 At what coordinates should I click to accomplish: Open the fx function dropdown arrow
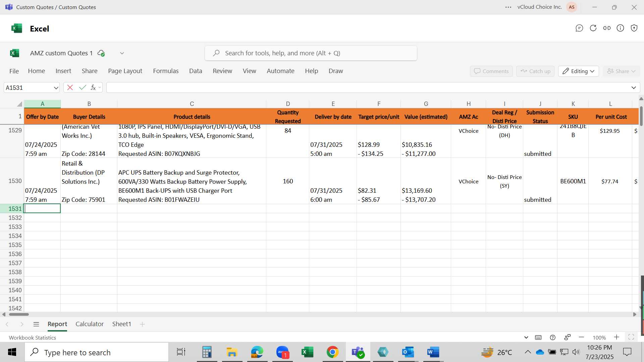(x=100, y=88)
